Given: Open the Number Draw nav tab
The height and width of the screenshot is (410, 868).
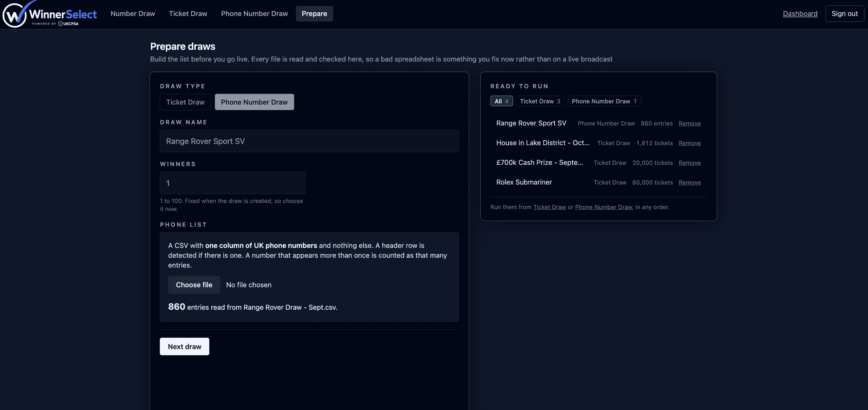Looking at the screenshot, I should click(x=133, y=14).
